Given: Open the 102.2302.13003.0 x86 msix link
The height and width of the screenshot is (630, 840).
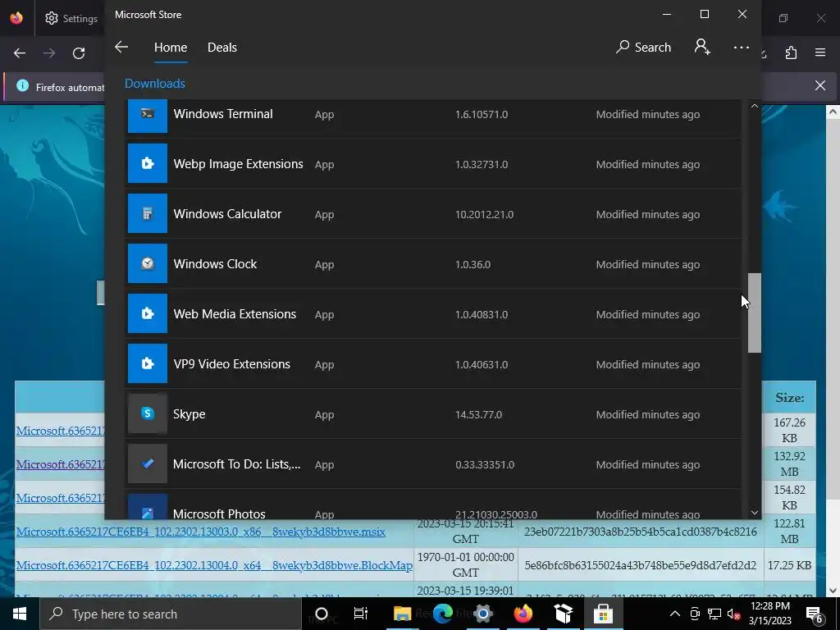Looking at the screenshot, I should click(200, 532).
